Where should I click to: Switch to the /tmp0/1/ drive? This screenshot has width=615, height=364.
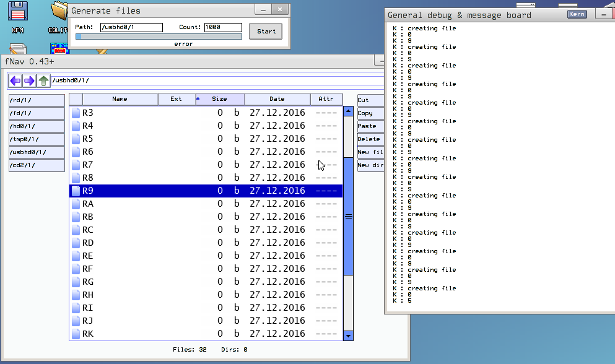pos(36,139)
